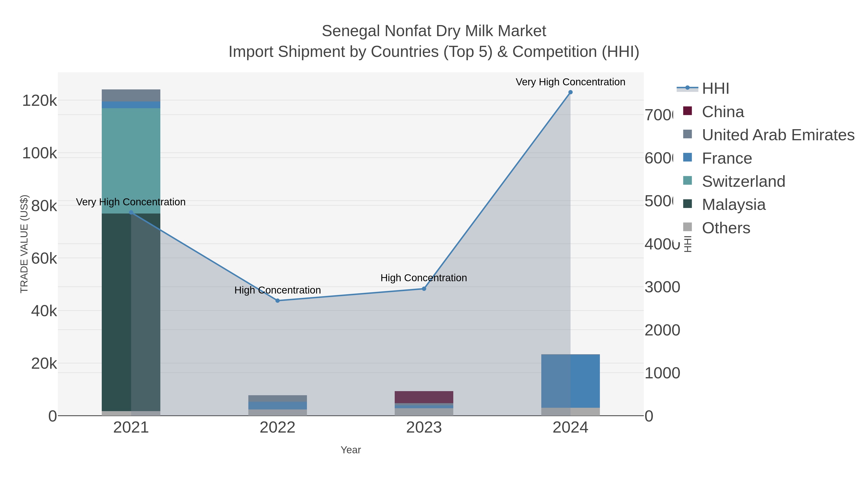This screenshot has width=868, height=488.
Task: Click the China maroon legend swatch
Action: (687, 111)
